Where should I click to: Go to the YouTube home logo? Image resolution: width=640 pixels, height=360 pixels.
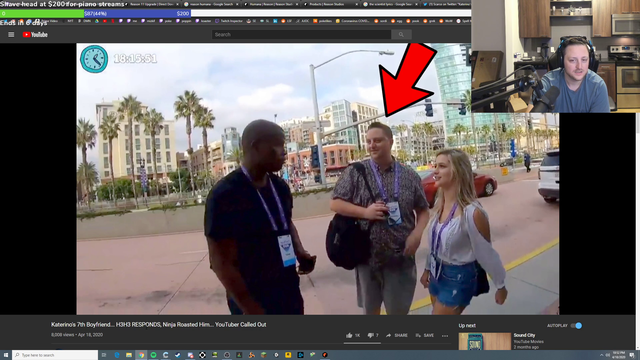pos(35,35)
